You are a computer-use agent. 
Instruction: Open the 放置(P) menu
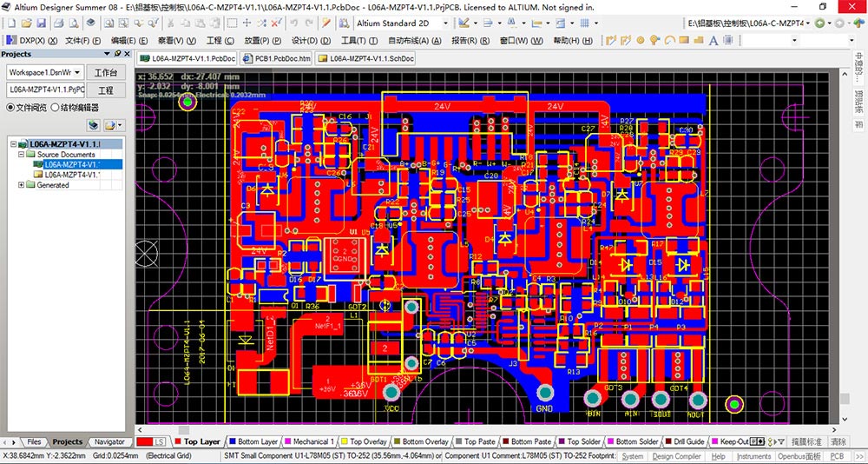(x=262, y=41)
